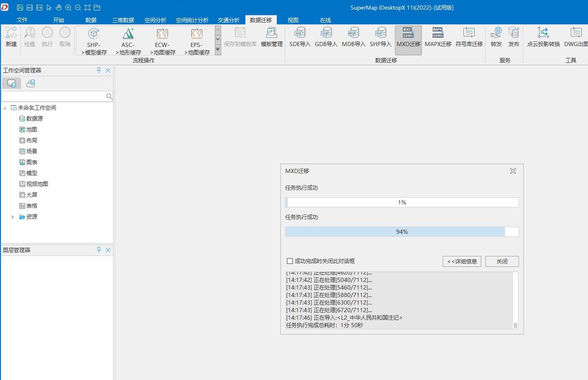Show previous row of the process gallery
588x380 pixels.
pyautogui.click(x=218, y=30)
